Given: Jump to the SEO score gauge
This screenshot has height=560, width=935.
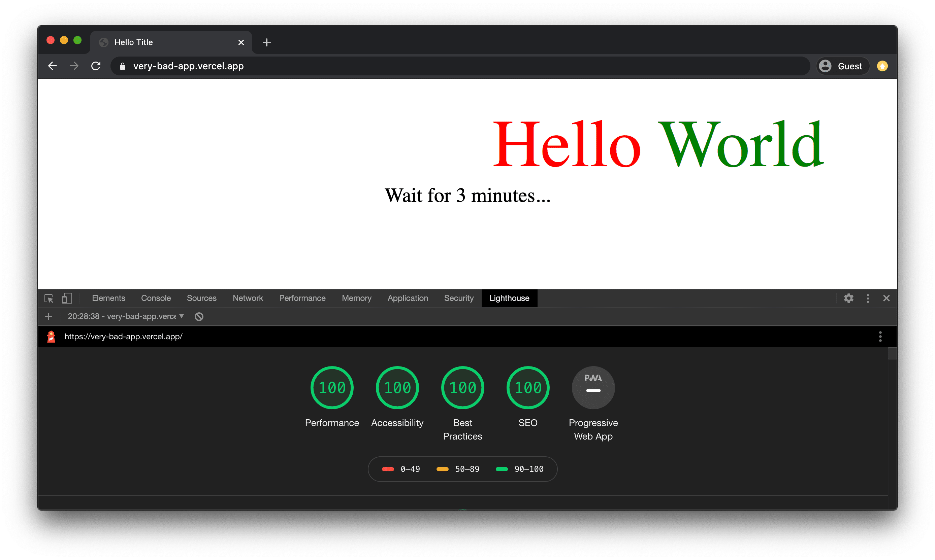Looking at the screenshot, I should 528,388.
